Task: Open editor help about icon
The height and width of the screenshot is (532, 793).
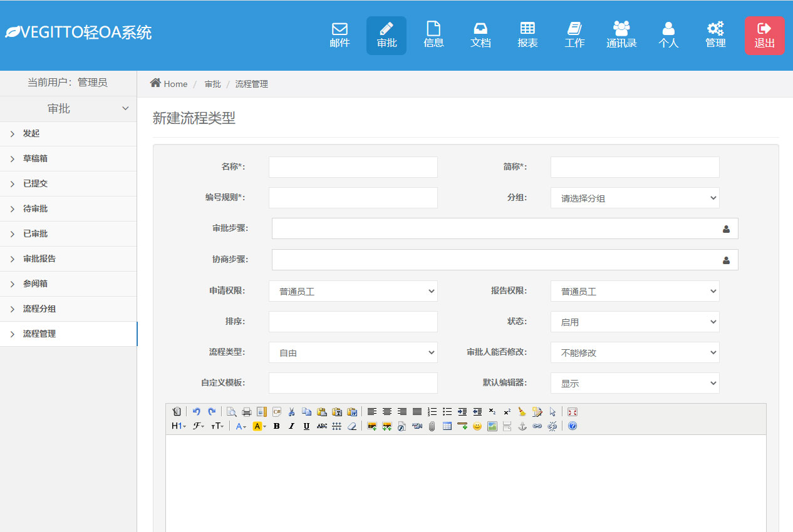Action: pos(573,426)
